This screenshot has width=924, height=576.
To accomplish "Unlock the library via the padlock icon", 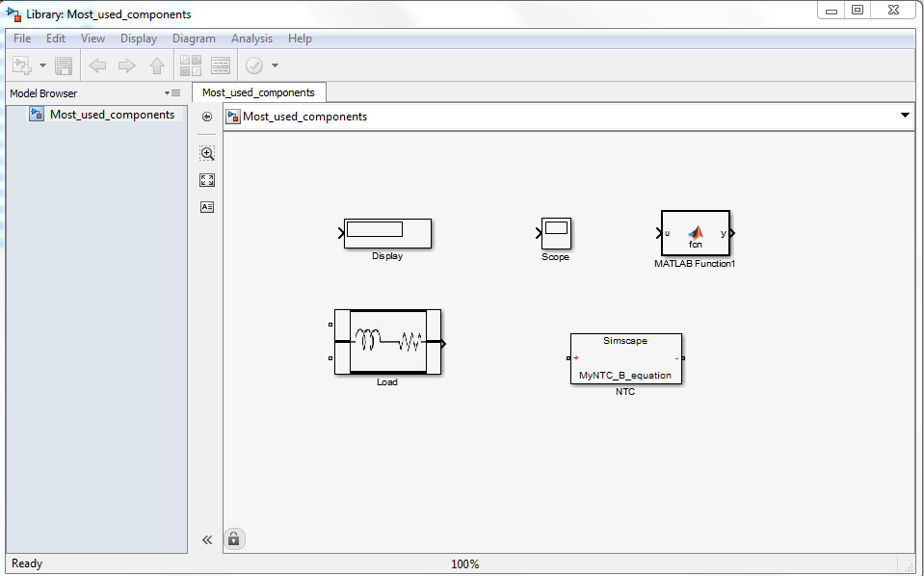I will pos(233,538).
